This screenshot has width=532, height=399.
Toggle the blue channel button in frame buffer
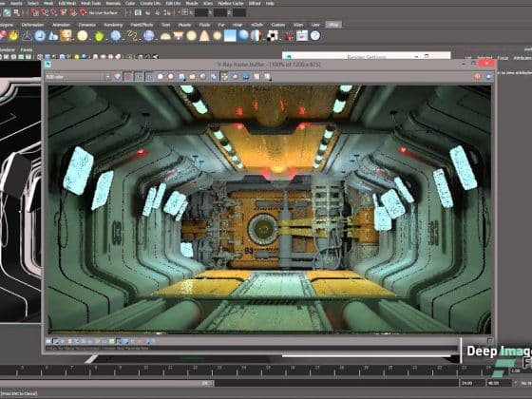[149, 77]
